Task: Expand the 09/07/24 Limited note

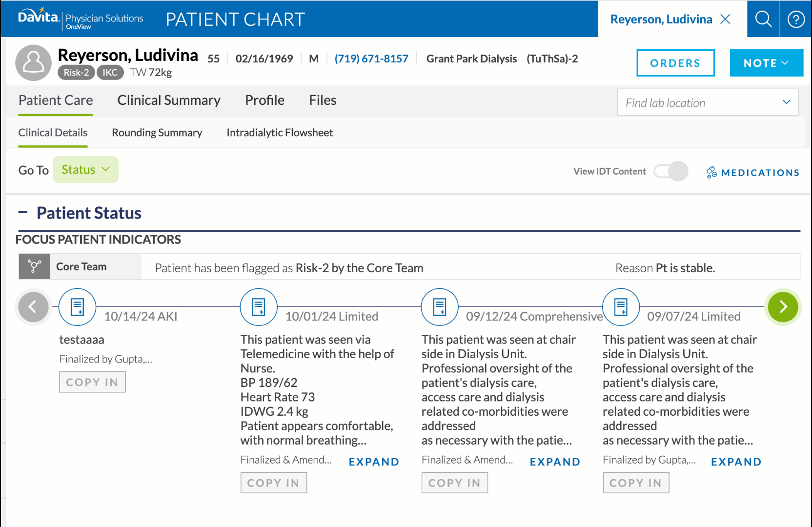Action: click(x=736, y=462)
